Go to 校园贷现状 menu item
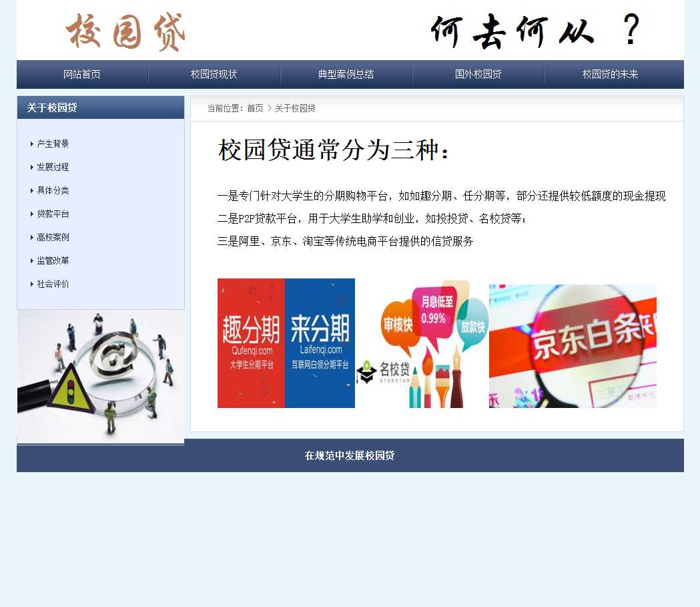The image size is (700, 607). click(x=214, y=74)
